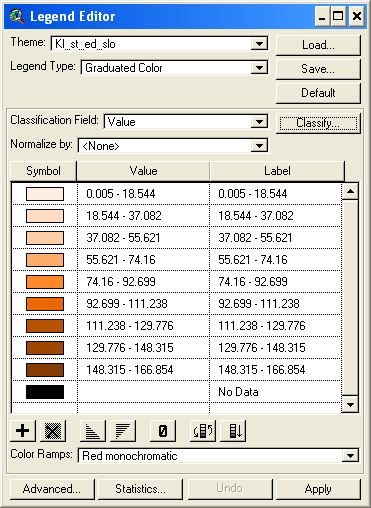Click the Classify... button

tap(318, 123)
